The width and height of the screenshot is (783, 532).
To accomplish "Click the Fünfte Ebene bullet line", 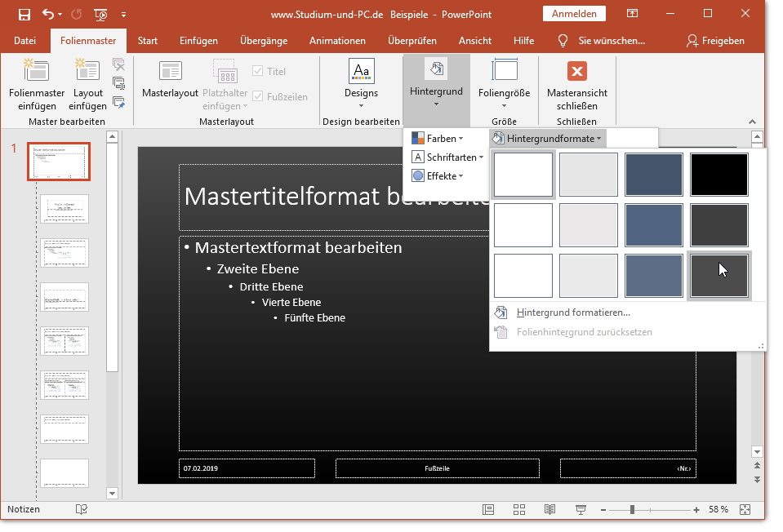I will click(314, 318).
